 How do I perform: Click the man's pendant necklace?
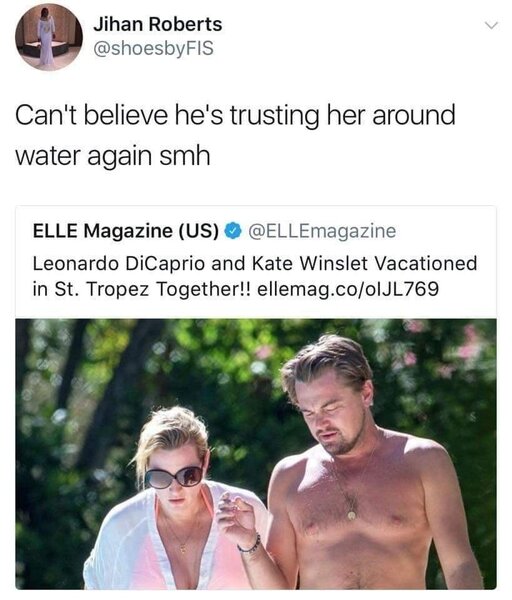[x=351, y=515]
